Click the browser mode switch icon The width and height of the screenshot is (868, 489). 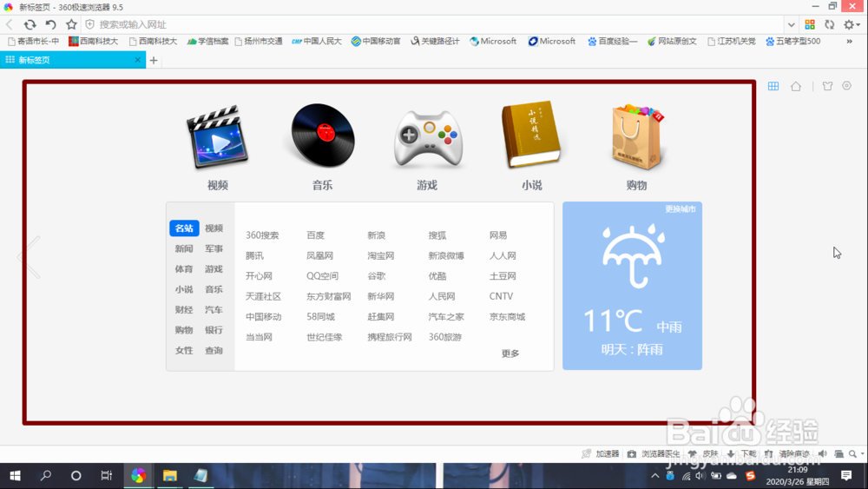coord(829,24)
